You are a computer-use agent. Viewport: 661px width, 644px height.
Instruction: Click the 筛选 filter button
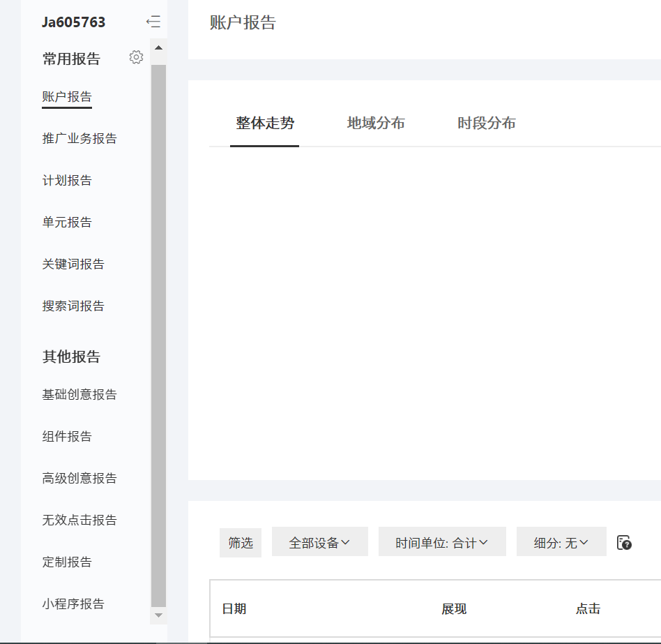241,542
